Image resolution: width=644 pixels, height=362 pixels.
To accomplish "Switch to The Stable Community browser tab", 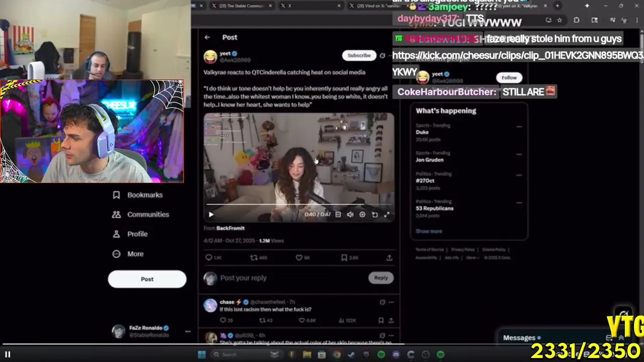I will click(x=242, y=6).
